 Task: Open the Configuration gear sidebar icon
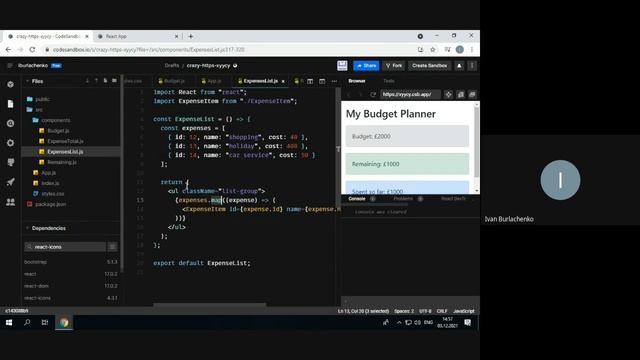point(11,143)
